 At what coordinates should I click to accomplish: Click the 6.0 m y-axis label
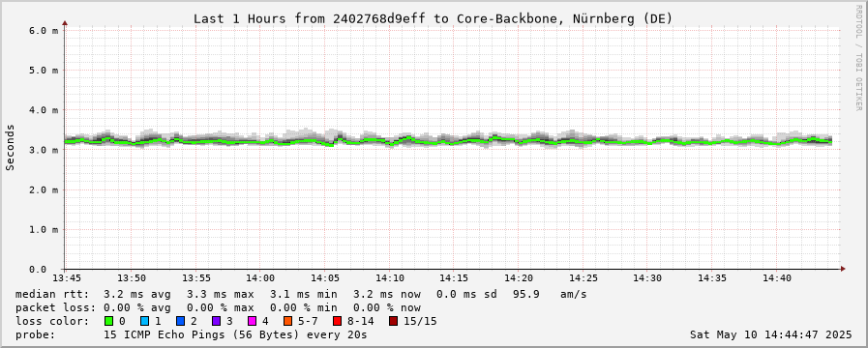tap(44, 30)
